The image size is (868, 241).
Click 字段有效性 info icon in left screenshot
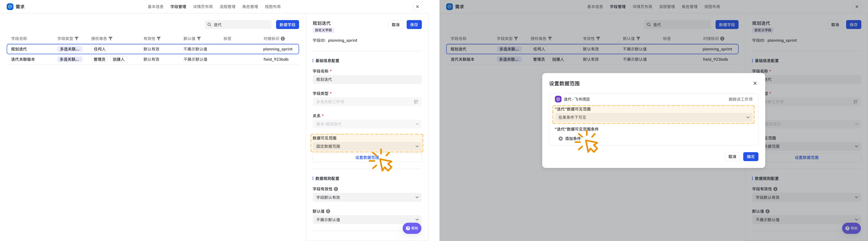336,189
